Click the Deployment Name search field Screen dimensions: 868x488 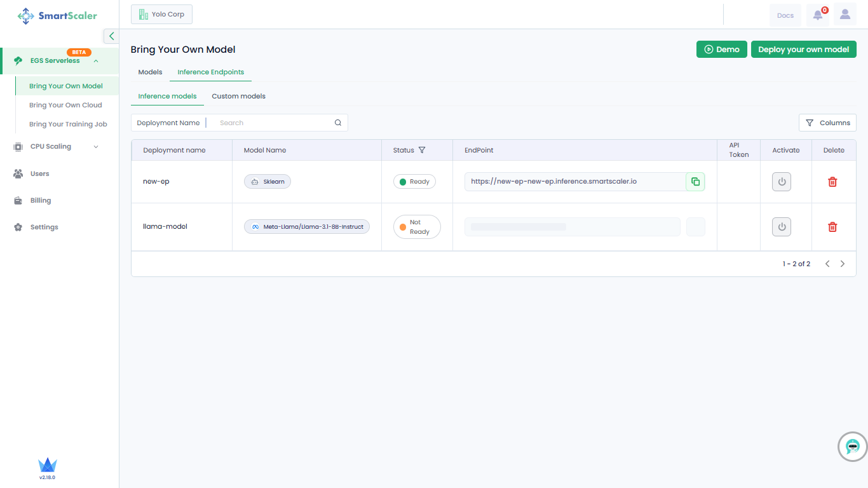pos(273,123)
